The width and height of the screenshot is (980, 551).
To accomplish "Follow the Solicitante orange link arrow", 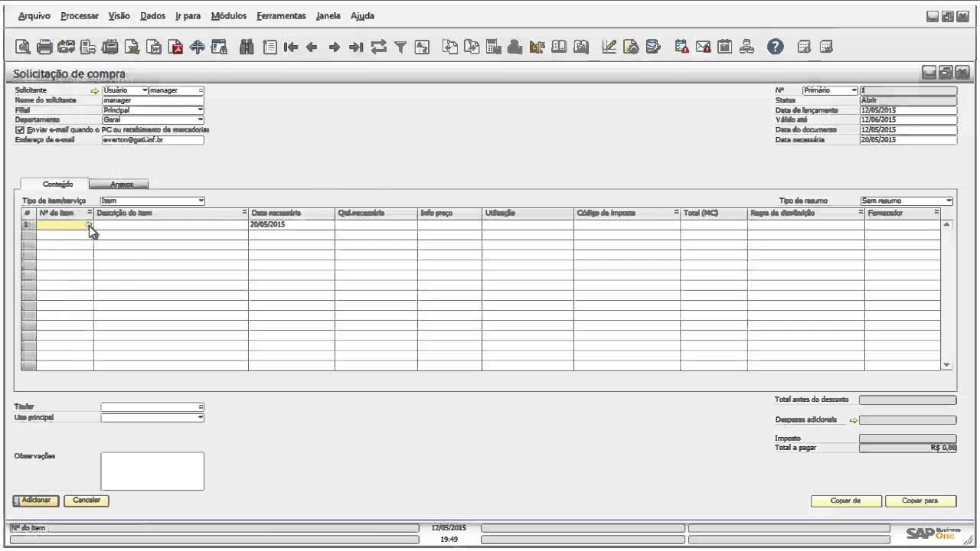I will tap(95, 90).
